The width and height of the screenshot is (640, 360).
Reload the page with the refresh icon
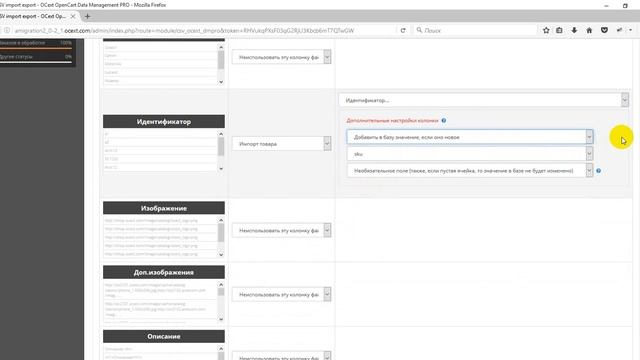point(403,30)
